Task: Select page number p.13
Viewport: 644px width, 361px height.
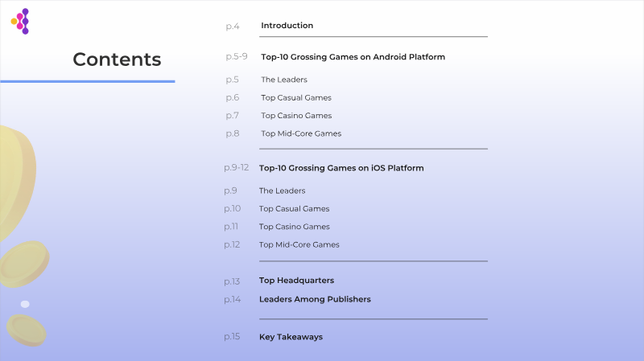Action: click(x=232, y=281)
